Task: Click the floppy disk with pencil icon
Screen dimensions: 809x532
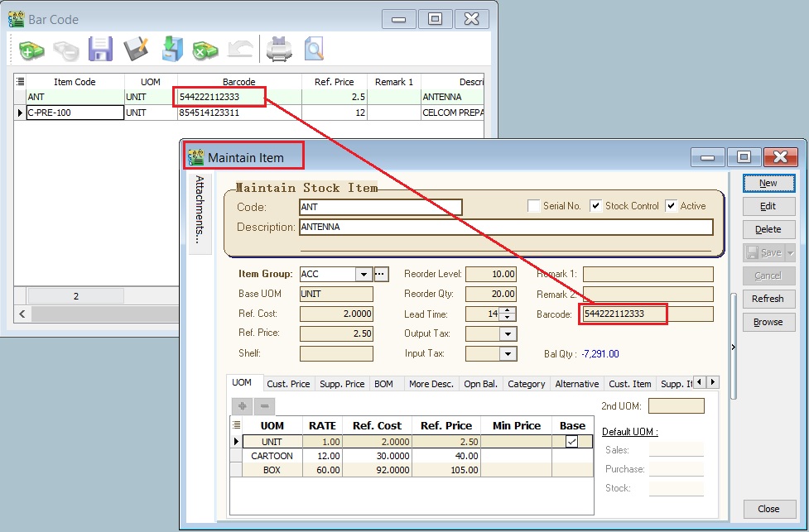Action: pos(136,50)
